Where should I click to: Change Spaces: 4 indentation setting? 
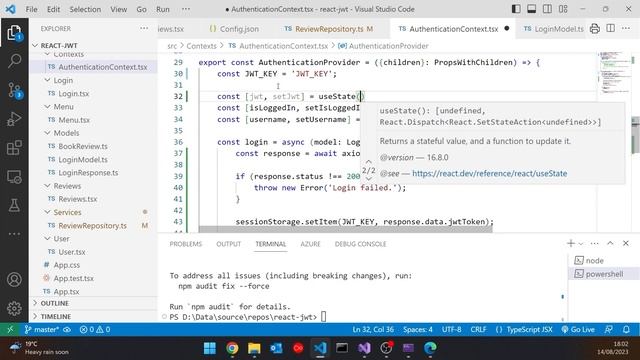click(x=418, y=329)
